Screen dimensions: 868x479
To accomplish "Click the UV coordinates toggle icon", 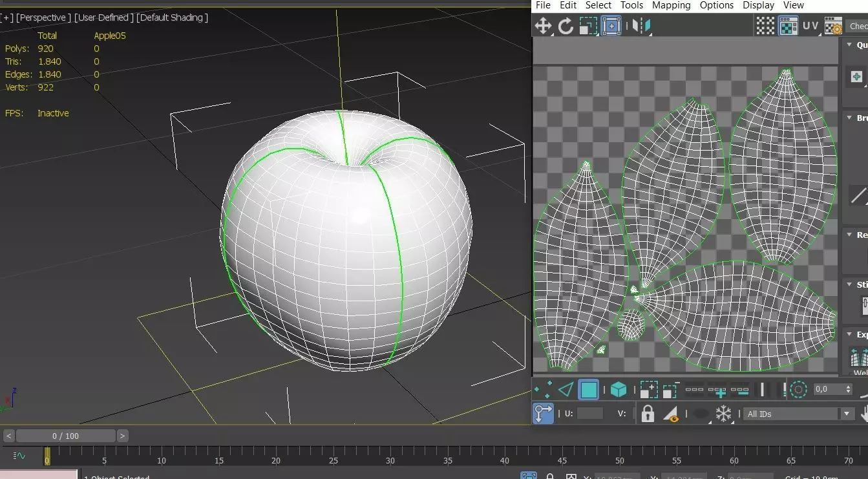I will (810, 26).
